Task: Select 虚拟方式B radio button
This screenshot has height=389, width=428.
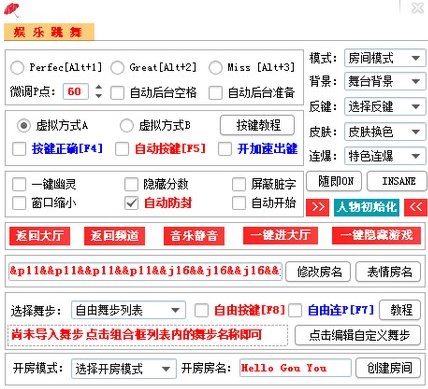Action: (x=126, y=126)
